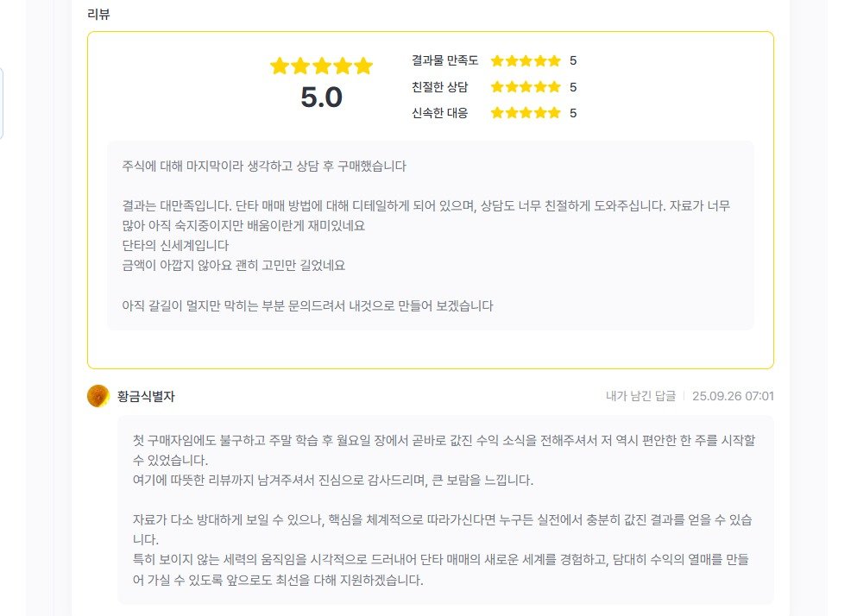Click the score number beside 결과물 만족도 stars
Viewport: 857px width, 616px height.
point(573,61)
